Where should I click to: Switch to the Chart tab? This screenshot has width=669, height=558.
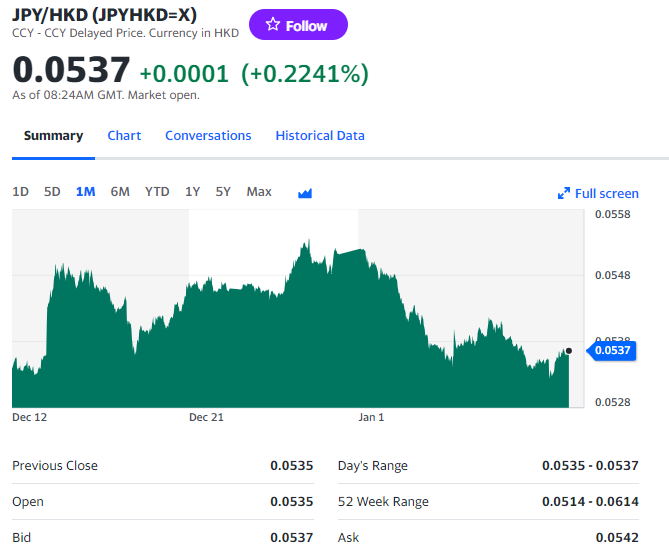point(124,136)
